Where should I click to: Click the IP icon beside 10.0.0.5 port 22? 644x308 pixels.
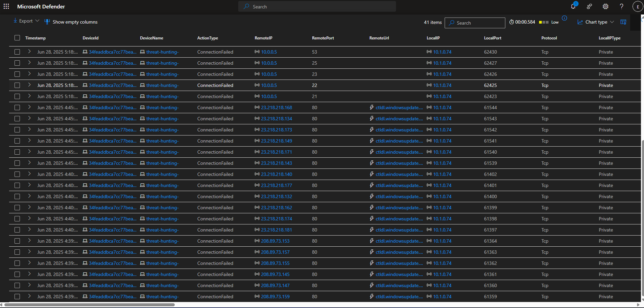pos(257,85)
